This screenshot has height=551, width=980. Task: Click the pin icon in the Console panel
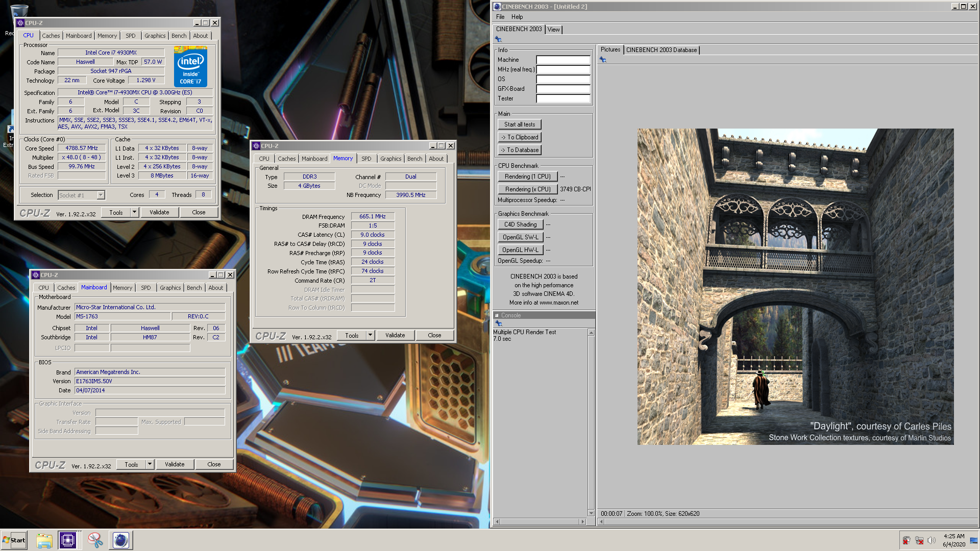[499, 323]
